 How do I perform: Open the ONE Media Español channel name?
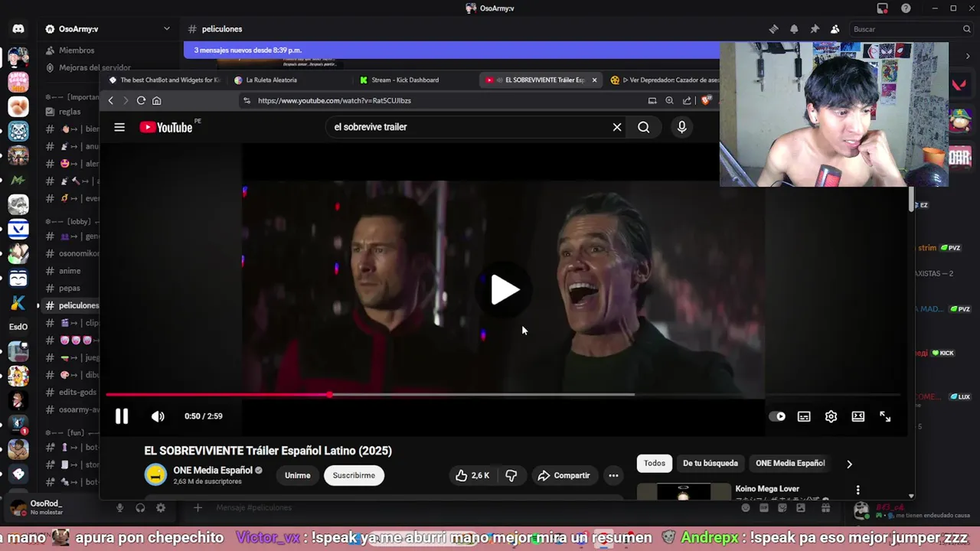tap(213, 470)
